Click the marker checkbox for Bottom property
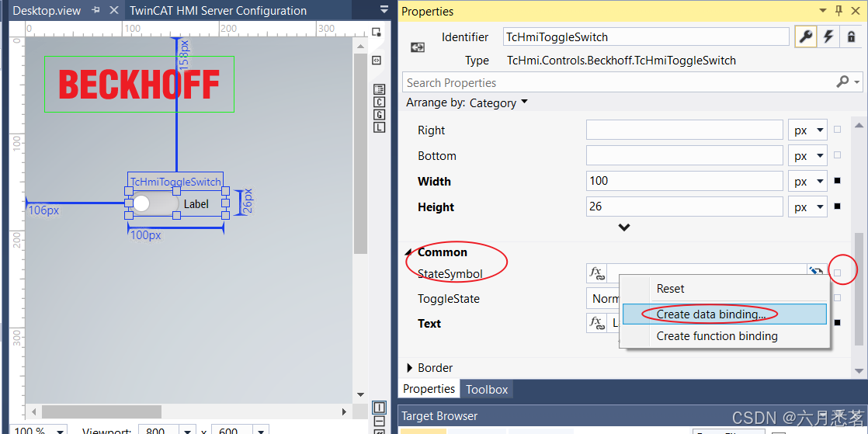The width and height of the screenshot is (868, 434). click(x=837, y=155)
